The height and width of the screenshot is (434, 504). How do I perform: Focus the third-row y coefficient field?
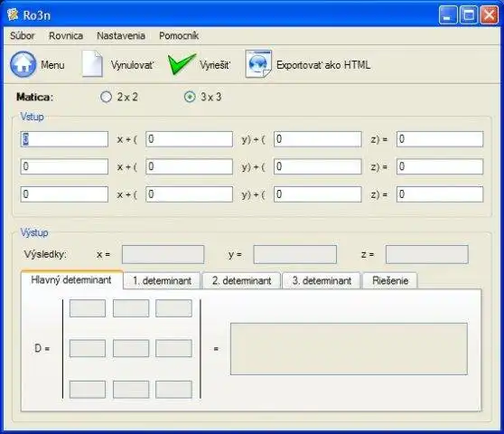pyautogui.click(x=190, y=194)
